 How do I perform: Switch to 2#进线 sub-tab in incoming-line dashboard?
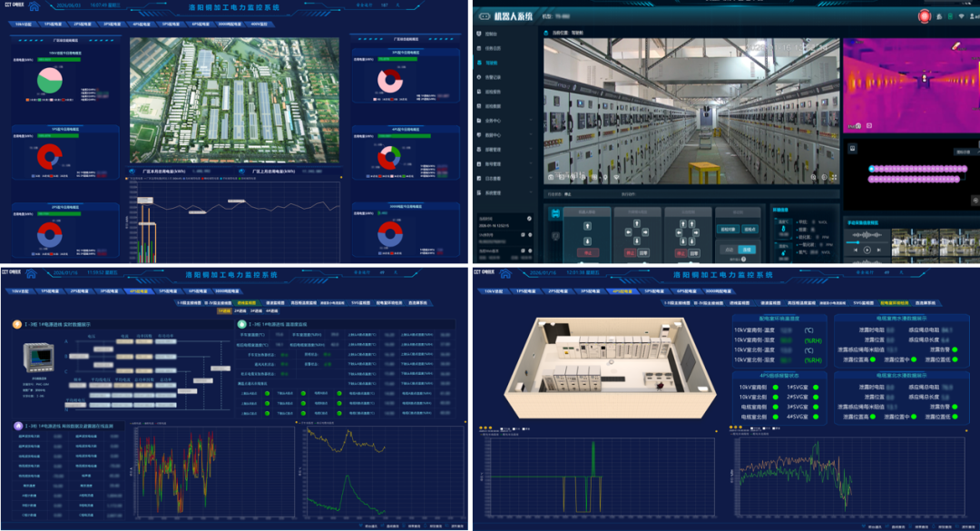point(240,310)
